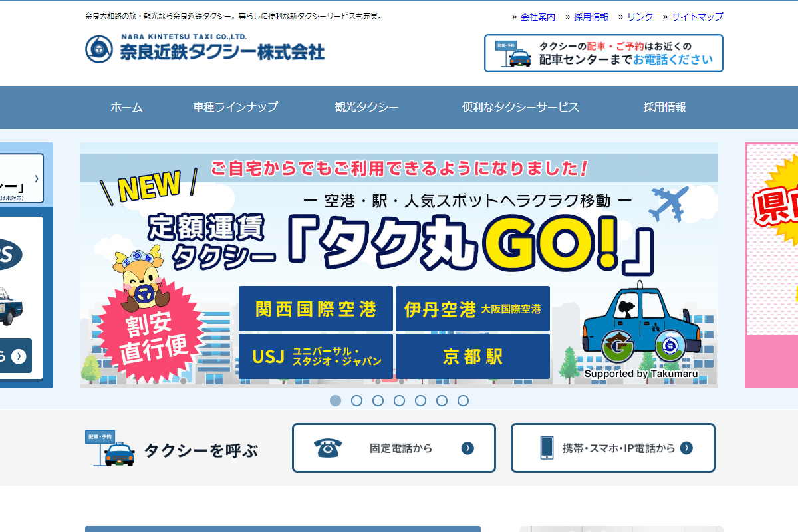
Task: Open the 採用情報 item in navigation bar
Action: (664, 107)
